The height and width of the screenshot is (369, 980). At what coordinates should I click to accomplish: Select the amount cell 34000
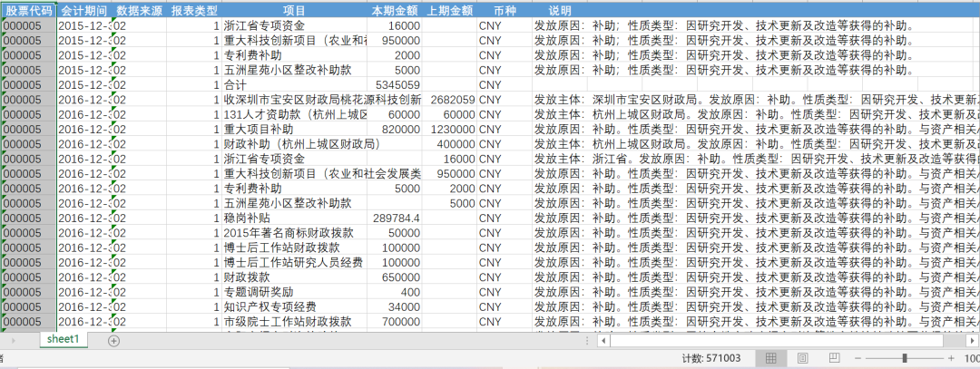point(395,307)
